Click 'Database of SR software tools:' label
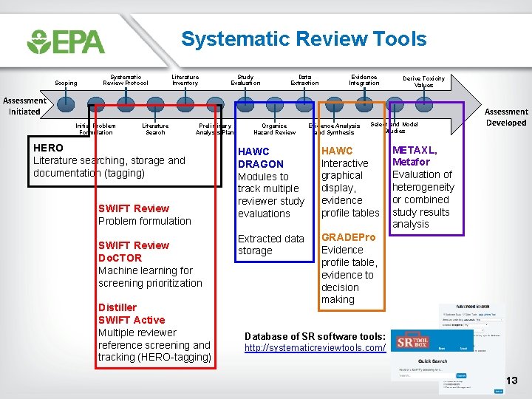 316,336
